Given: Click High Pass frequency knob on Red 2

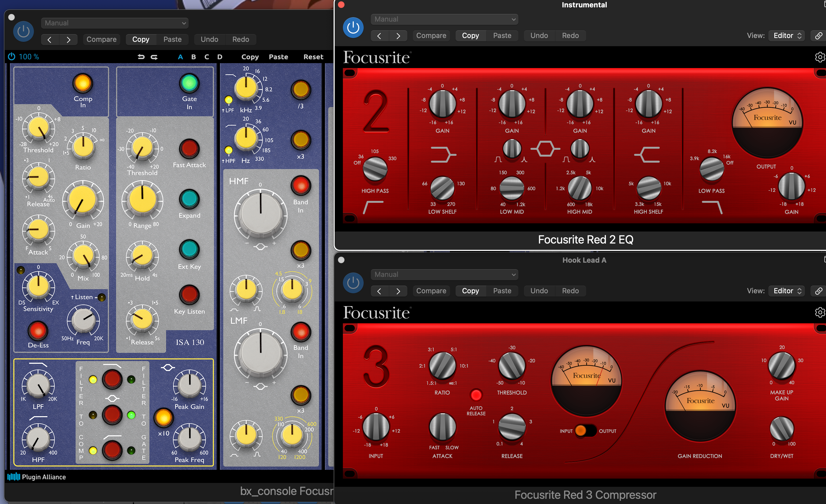Looking at the screenshot, I should [x=375, y=169].
